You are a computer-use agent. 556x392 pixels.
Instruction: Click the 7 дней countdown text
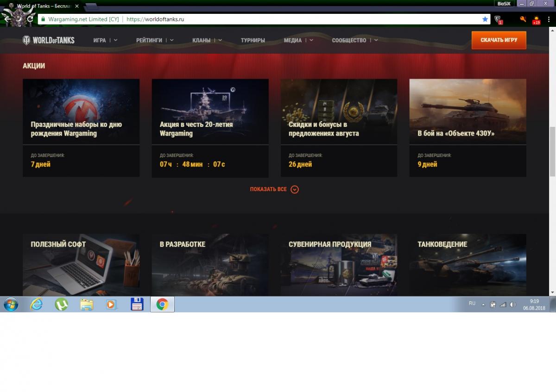pyautogui.click(x=41, y=164)
